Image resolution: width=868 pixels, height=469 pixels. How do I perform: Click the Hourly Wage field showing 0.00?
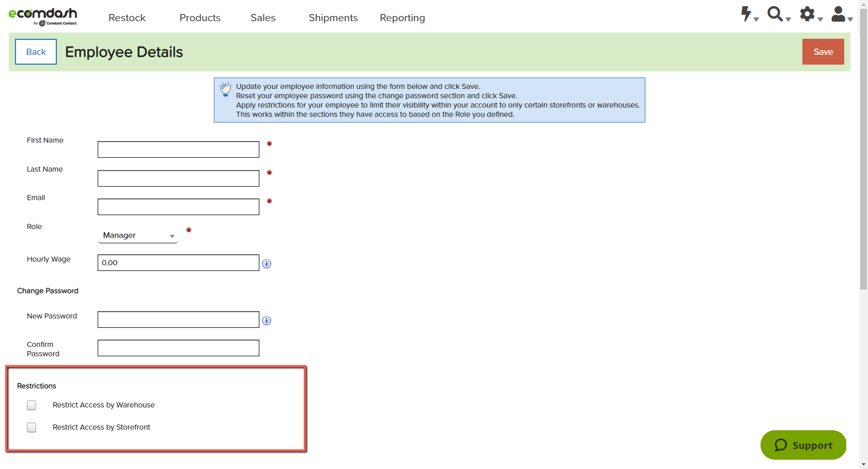[178, 263]
